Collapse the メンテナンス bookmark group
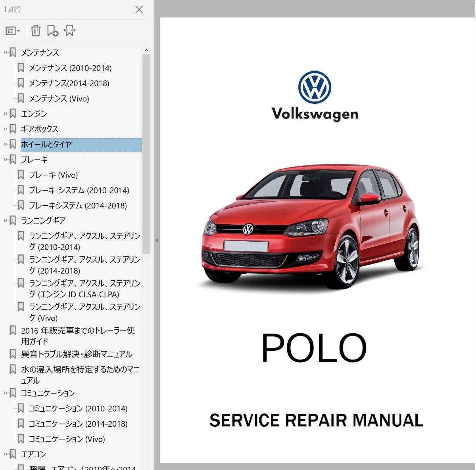Image resolution: width=476 pixels, height=470 pixels. 6,52
